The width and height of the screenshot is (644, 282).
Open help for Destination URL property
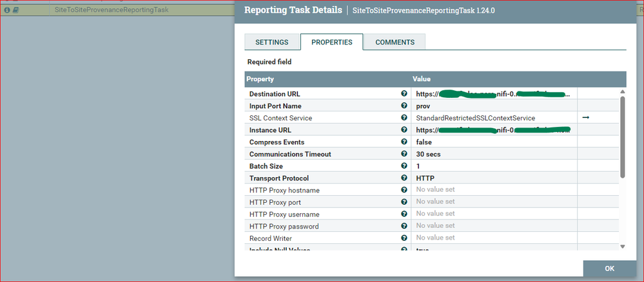pyautogui.click(x=404, y=93)
